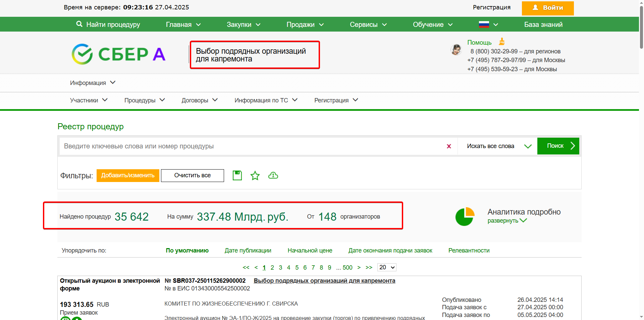This screenshot has height=320, width=644.
Task: Go to page 9 of results
Action: coord(329,268)
